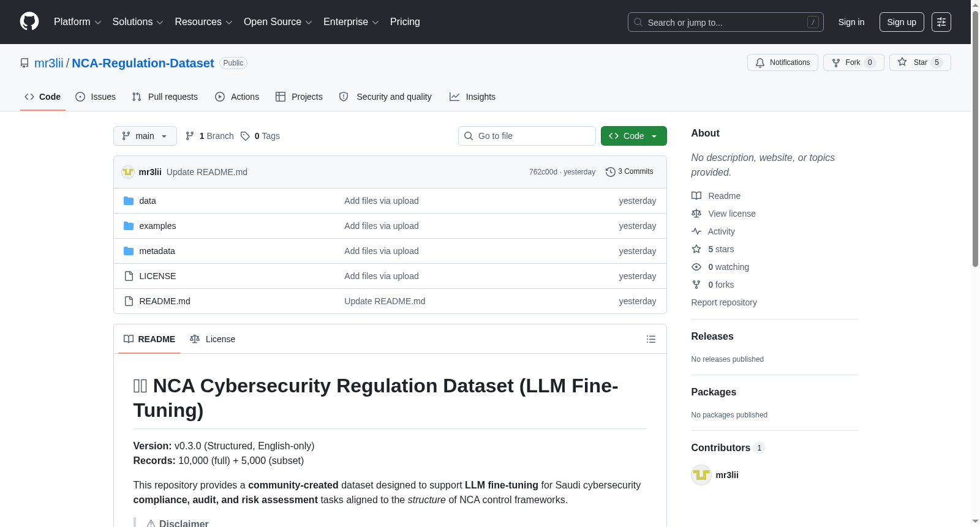
Task: Select the README tab in file panel
Action: tap(149, 339)
